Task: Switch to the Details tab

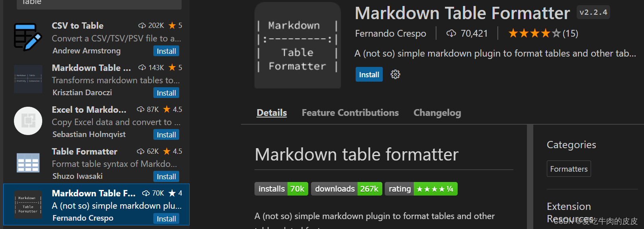Action: (x=272, y=113)
